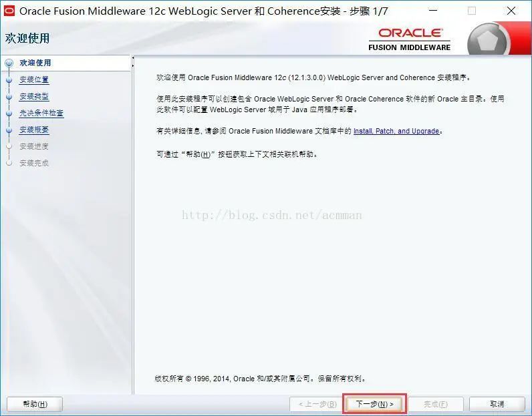The width and height of the screenshot is (532, 416).
Task: Close the installer window
Action: point(511,11)
